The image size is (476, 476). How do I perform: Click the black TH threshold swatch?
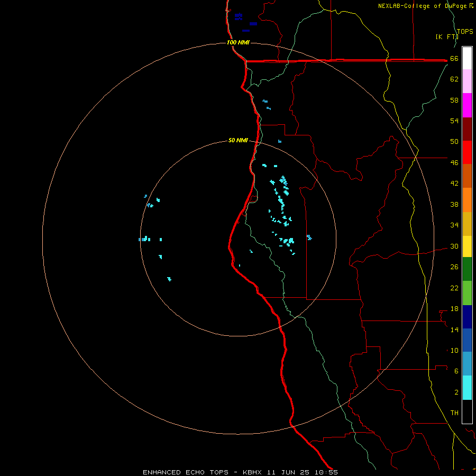[x=467, y=411]
